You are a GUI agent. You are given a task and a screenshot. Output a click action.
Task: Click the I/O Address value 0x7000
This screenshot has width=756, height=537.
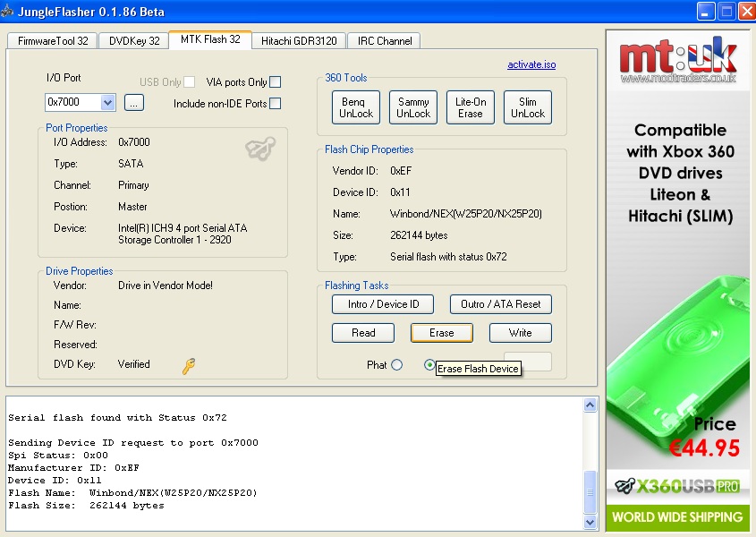134,142
